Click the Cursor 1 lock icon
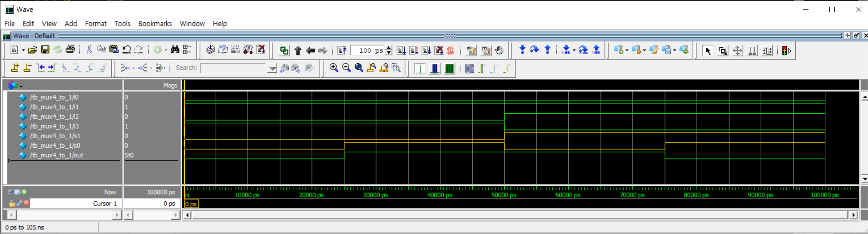 (x=12, y=204)
